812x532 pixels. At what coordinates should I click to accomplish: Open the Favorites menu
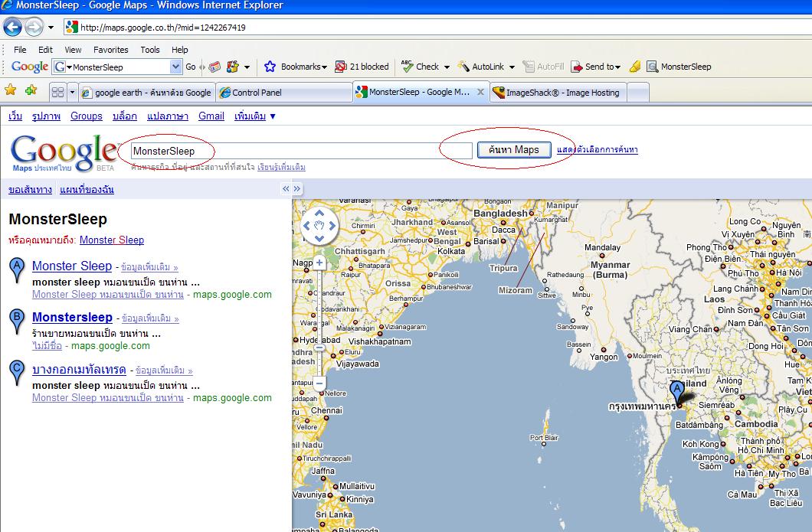pos(111,50)
